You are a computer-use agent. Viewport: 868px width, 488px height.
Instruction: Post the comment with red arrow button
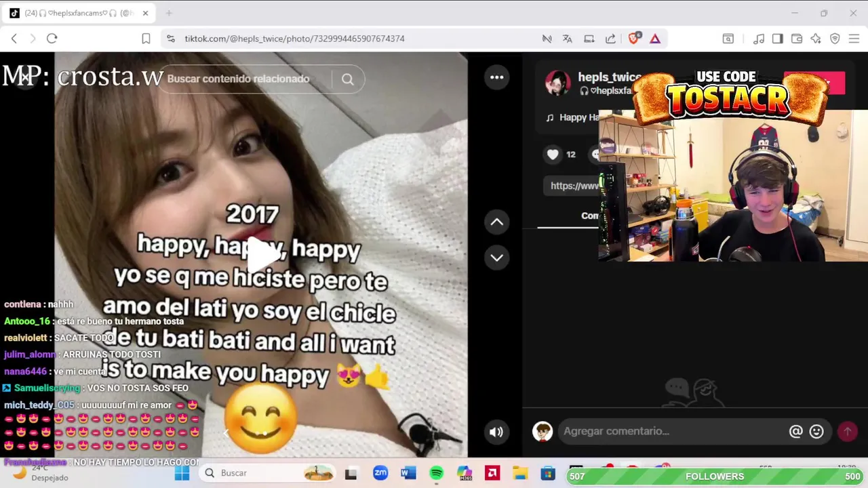click(847, 431)
